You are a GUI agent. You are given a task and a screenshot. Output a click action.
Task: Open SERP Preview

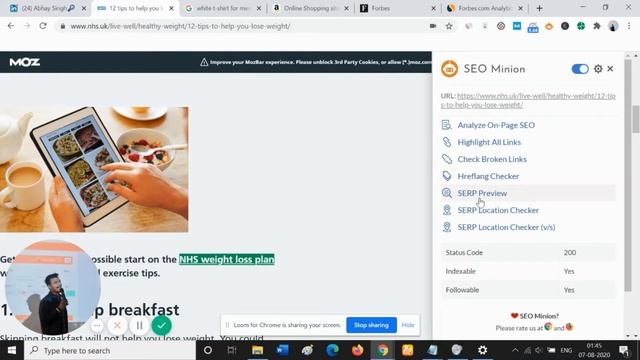(x=482, y=193)
